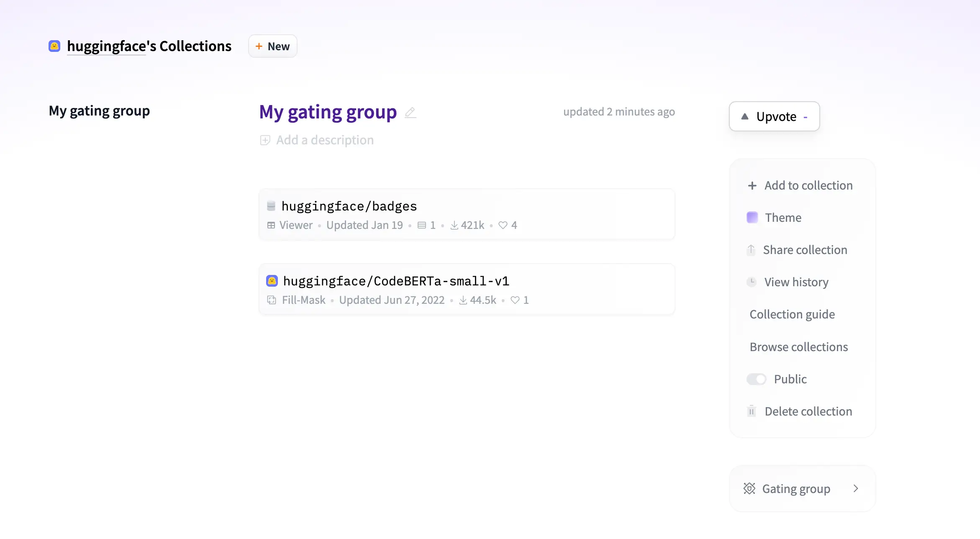This screenshot has height=539, width=980.
Task: Open huggingface's Collections header link
Action: point(149,46)
